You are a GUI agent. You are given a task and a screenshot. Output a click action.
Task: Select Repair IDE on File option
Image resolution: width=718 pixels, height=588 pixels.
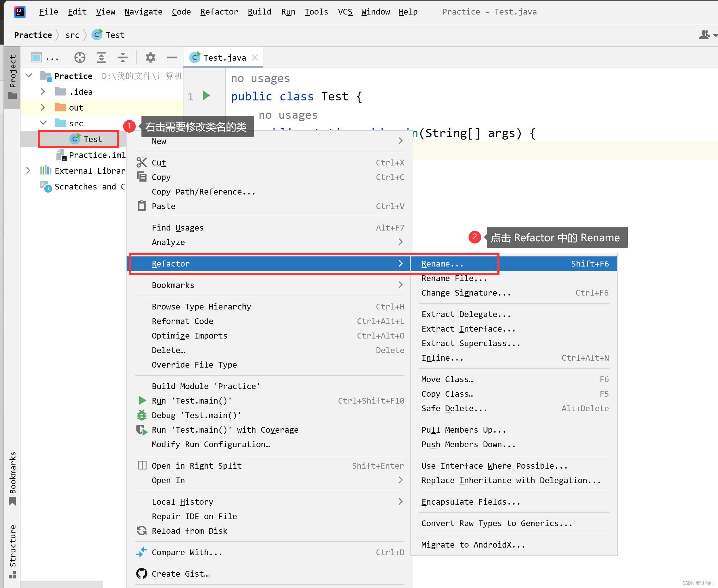(270, 516)
